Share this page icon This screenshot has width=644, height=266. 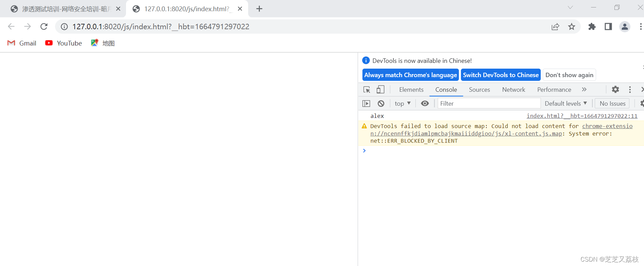[x=555, y=26]
